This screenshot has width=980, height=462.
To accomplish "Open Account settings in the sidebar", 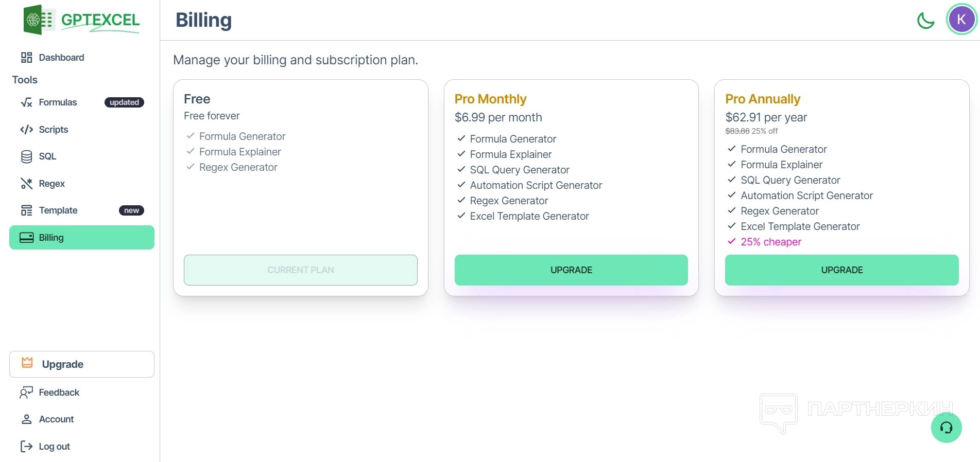I will point(56,419).
